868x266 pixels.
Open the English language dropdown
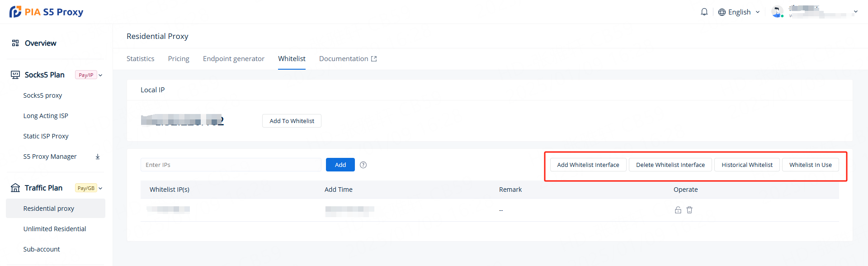[739, 12]
